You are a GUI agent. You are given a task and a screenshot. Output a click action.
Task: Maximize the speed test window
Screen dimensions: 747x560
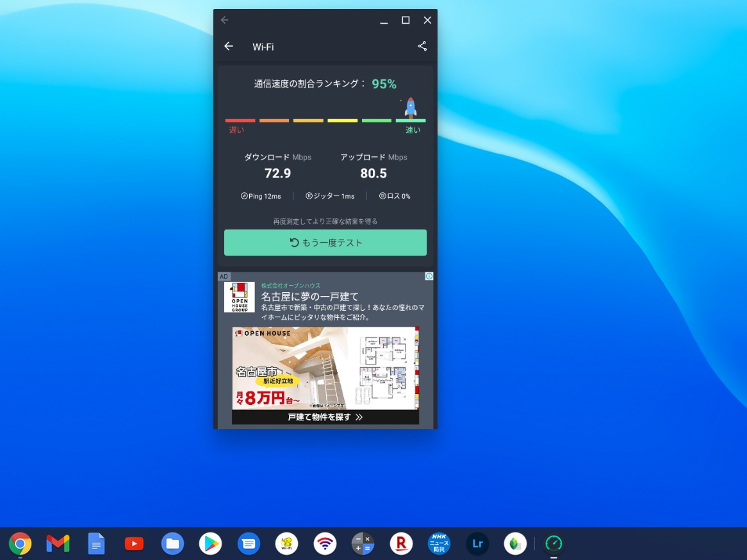pos(406,20)
